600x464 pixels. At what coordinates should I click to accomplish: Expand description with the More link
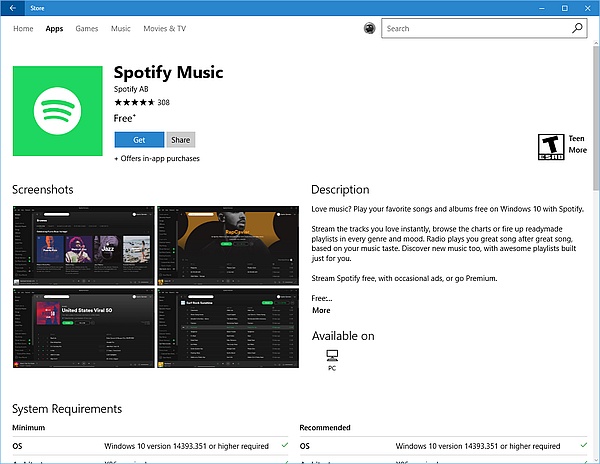point(321,310)
